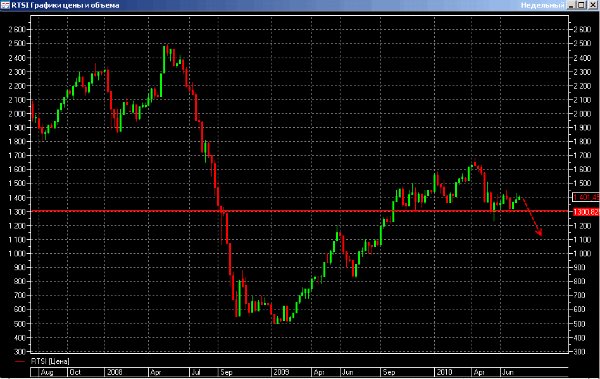This screenshot has width=600, height=379.
Task: Click the RTSI window icon in title bar
Action: 5,5
